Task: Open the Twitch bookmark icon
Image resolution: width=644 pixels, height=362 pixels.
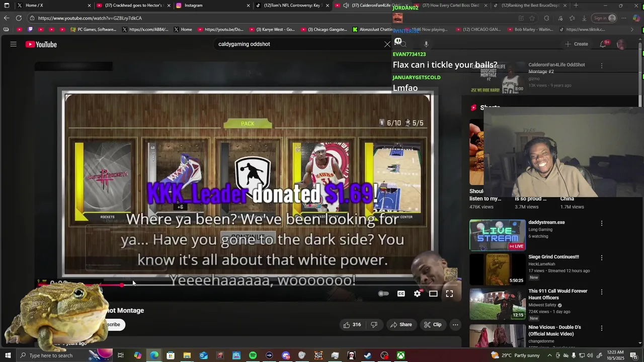Action: [30, 30]
